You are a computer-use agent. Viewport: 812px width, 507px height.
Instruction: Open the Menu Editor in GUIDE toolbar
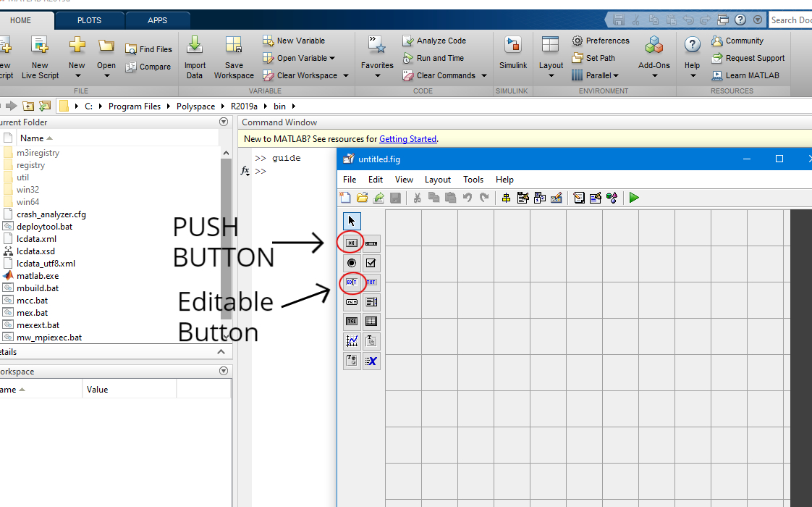(x=523, y=198)
